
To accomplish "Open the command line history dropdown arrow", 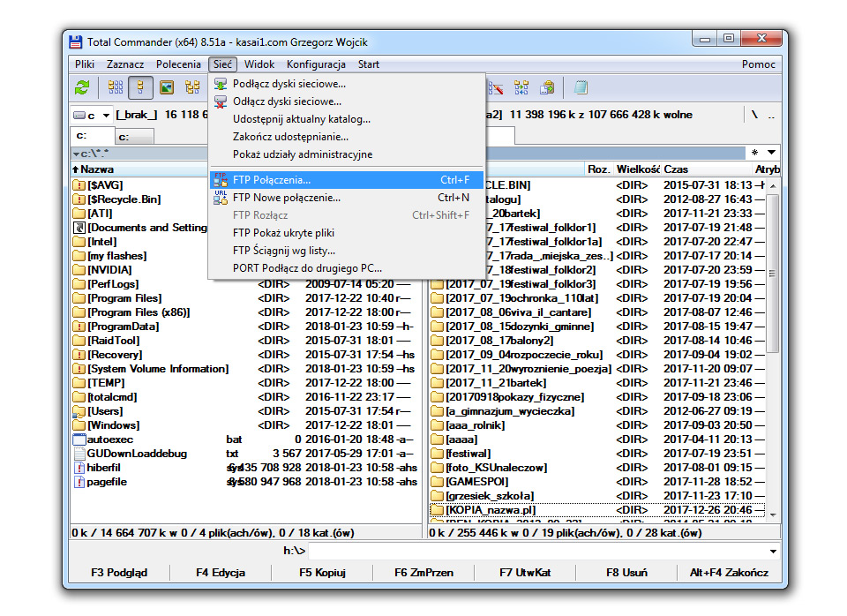I will pos(773,552).
